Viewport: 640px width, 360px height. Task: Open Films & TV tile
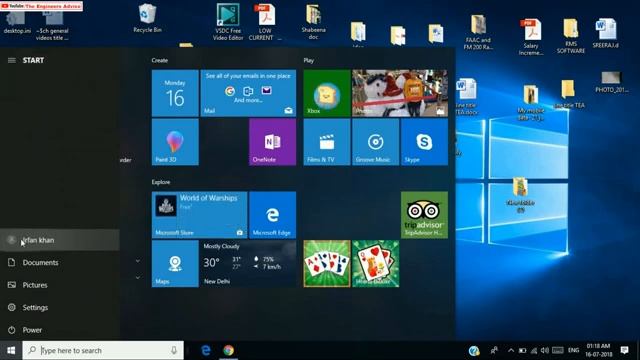pyautogui.click(x=327, y=142)
